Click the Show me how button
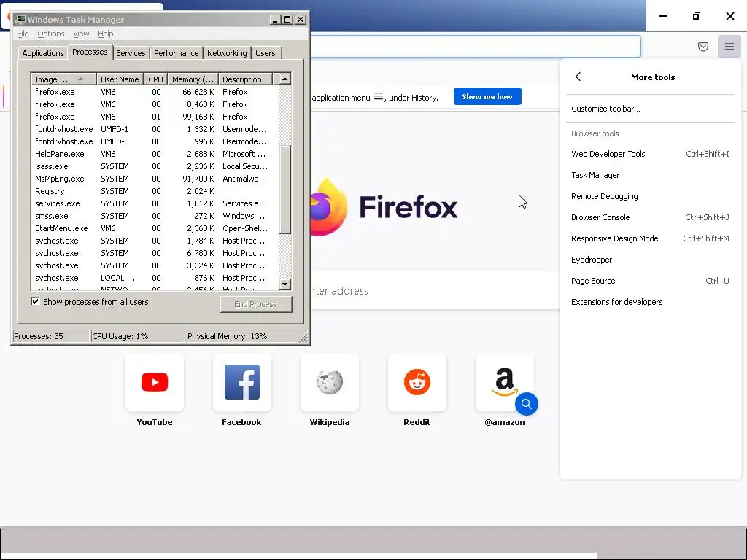The height and width of the screenshot is (560, 747). [x=487, y=96]
